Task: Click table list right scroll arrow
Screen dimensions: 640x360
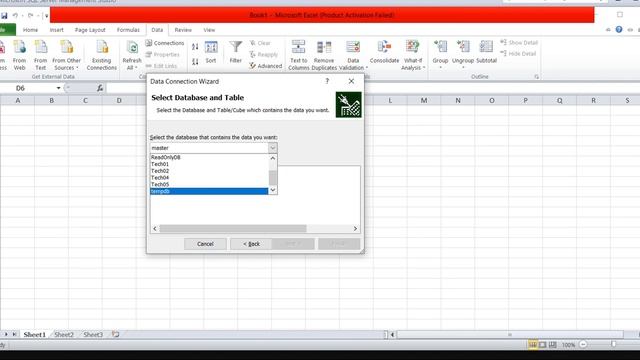Action: 355,229
